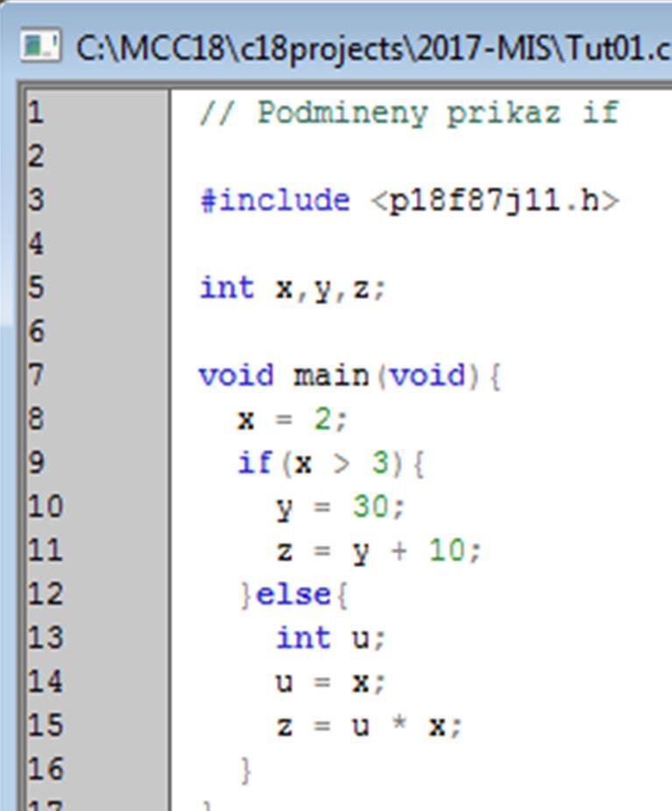Click the comment 'Podmineny prikaz if'

coord(409,113)
